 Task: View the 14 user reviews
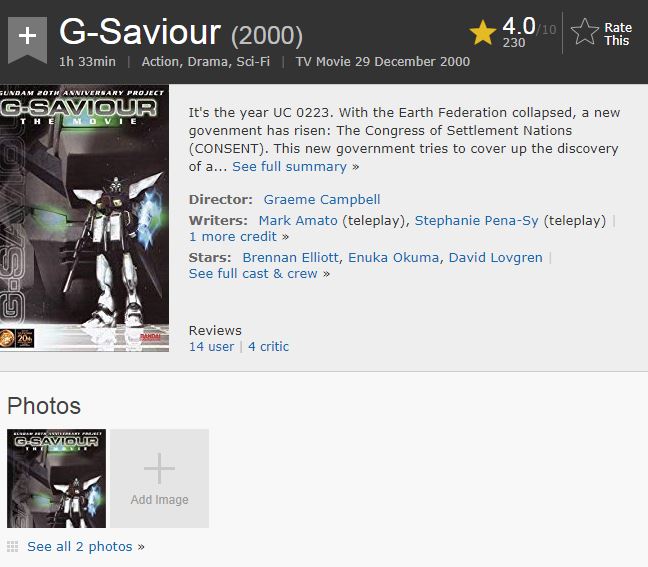pyautogui.click(x=212, y=346)
